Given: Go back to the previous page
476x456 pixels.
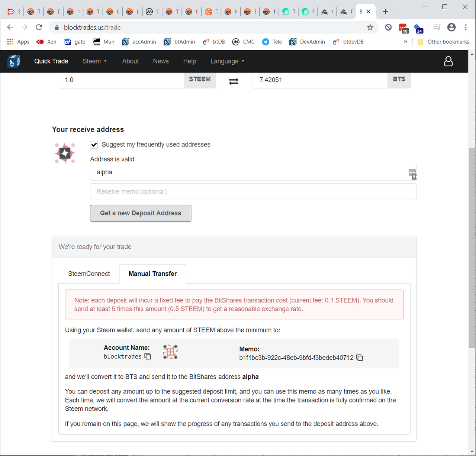Looking at the screenshot, I should click(10, 27).
